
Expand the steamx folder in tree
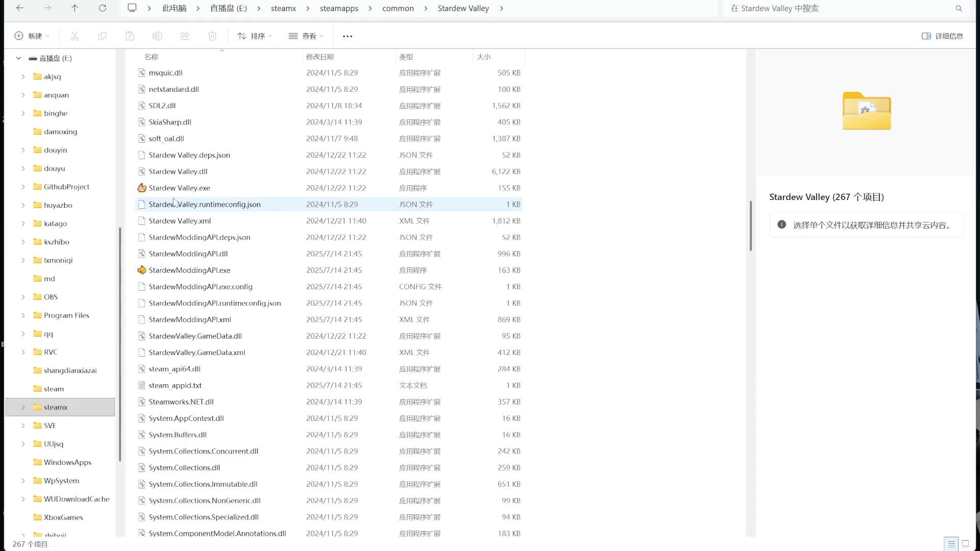point(23,407)
